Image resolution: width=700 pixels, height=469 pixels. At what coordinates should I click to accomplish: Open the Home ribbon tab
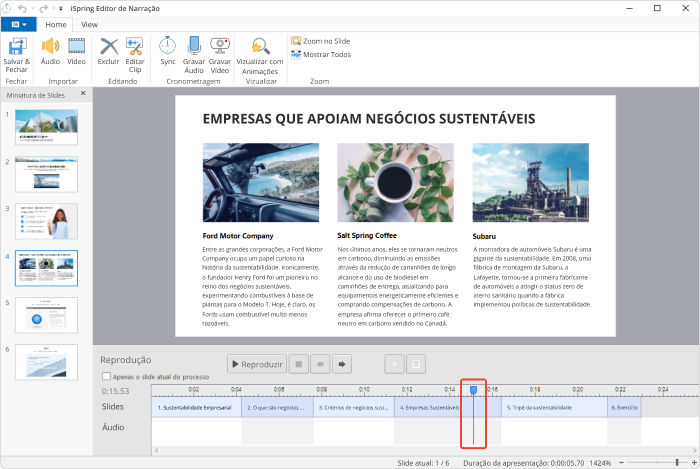coord(56,25)
